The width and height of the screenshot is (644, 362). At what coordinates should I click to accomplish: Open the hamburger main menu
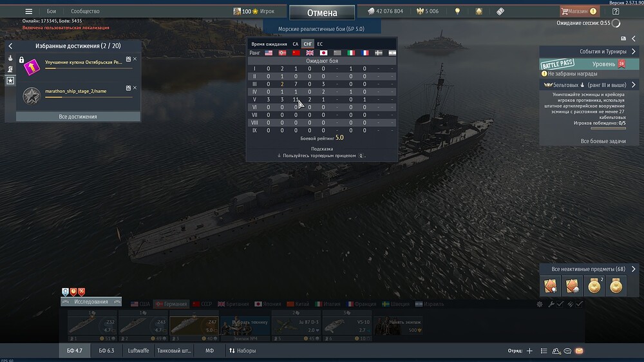[x=28, y=12]
